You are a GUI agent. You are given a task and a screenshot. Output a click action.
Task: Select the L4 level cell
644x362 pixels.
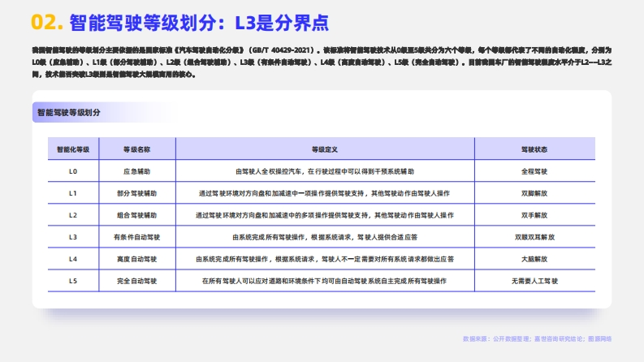(73, 259)
